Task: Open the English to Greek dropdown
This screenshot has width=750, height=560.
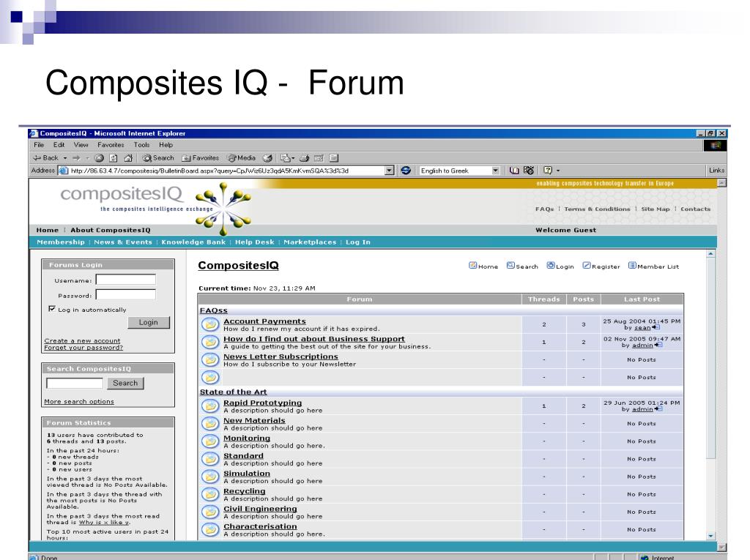Action: coord(496,171)
